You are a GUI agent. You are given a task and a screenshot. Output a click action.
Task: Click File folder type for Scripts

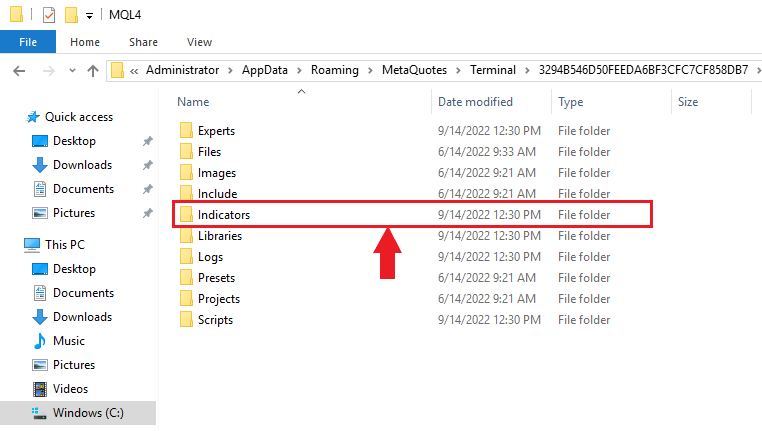(584, 320)
